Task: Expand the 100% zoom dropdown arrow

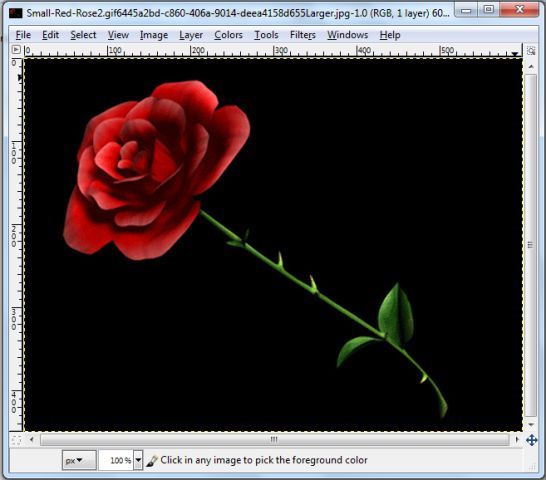Action: (138, 460)
